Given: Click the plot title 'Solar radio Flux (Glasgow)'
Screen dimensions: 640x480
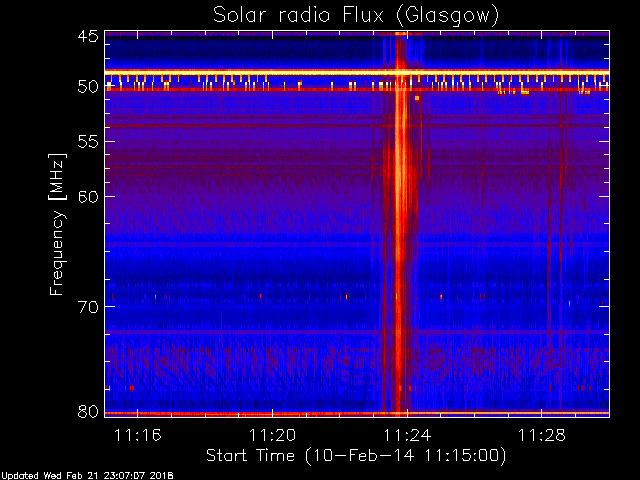Looking at the screenshot, I should click(356, 16).
